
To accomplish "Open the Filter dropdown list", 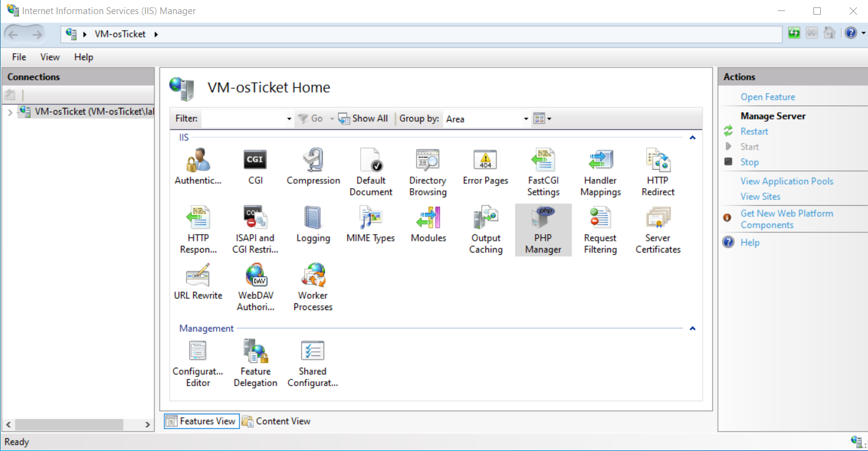I will point(289,119).
